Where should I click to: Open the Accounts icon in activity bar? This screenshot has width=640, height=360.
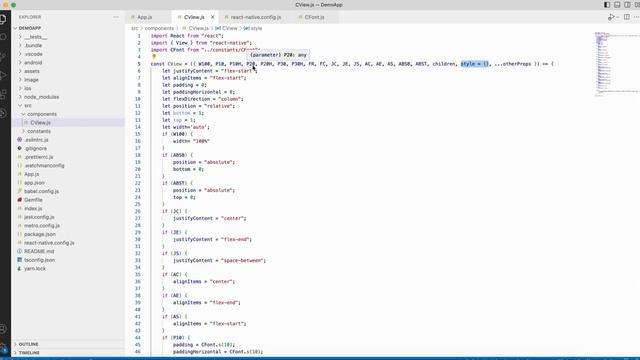point(3,329)
